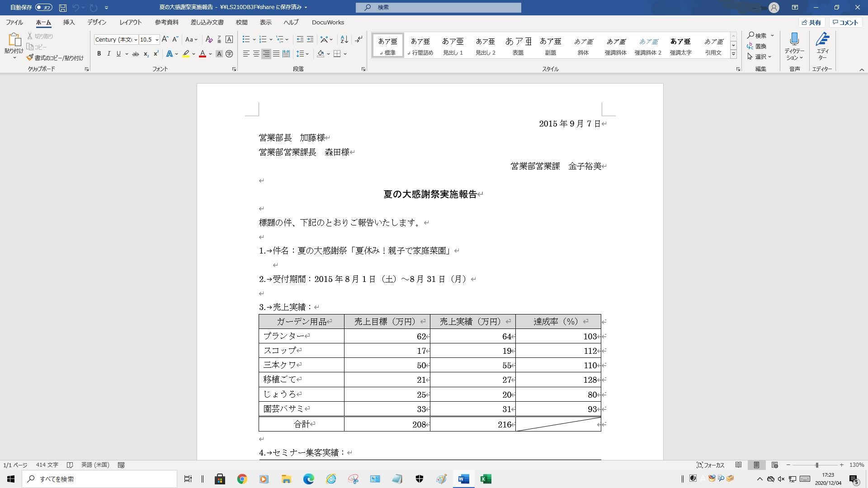Apply character shading icon
868x488 pixels.
219,54
